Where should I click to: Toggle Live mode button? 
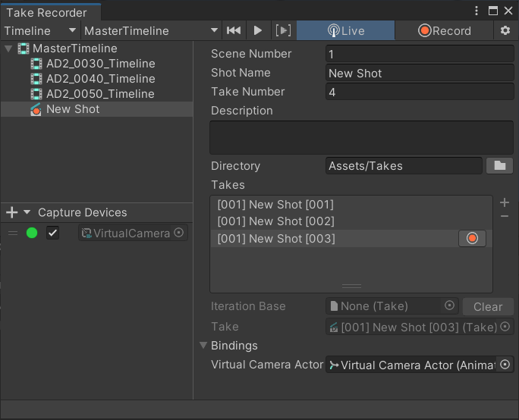345,31
